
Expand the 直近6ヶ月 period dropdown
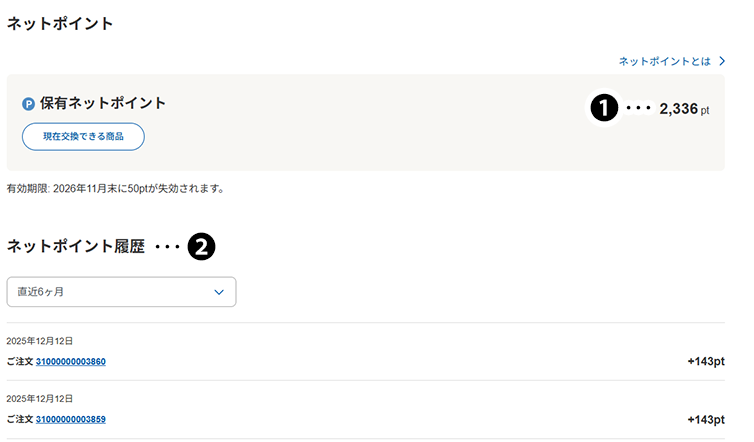tap(121, 292)
